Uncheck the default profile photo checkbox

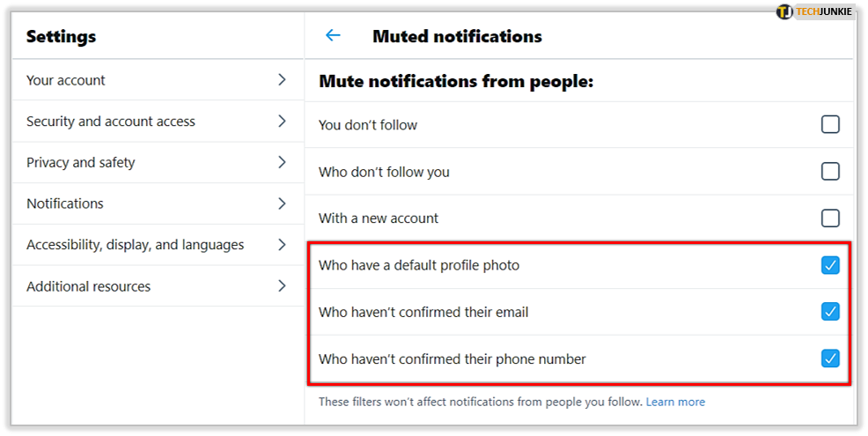[x=829, y=265]
